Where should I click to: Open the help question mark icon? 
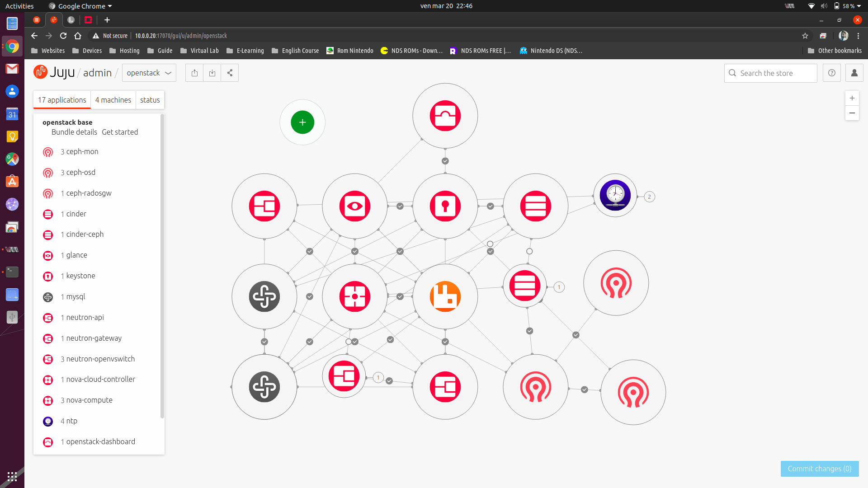click(831, 73)
